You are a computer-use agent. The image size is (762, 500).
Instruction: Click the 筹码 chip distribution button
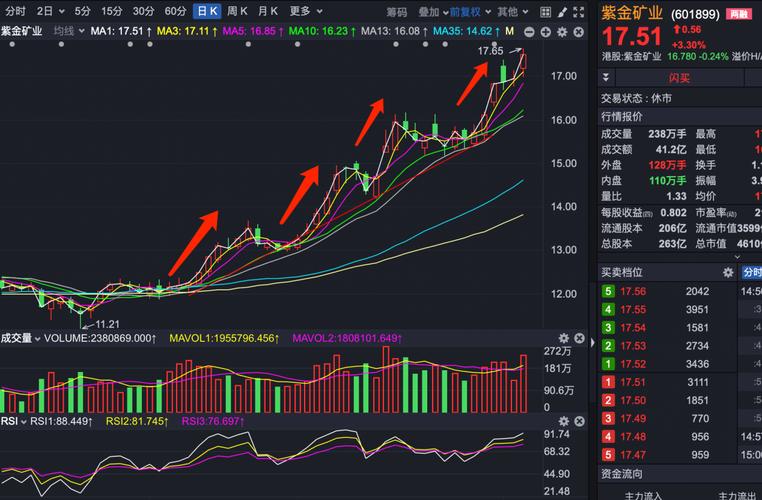pos(397,12)
